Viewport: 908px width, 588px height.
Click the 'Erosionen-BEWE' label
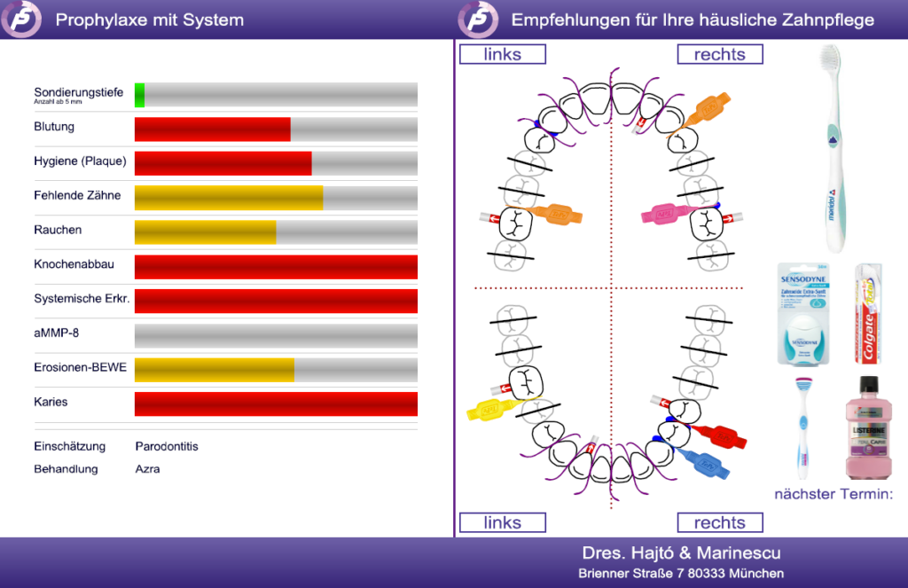81,367
